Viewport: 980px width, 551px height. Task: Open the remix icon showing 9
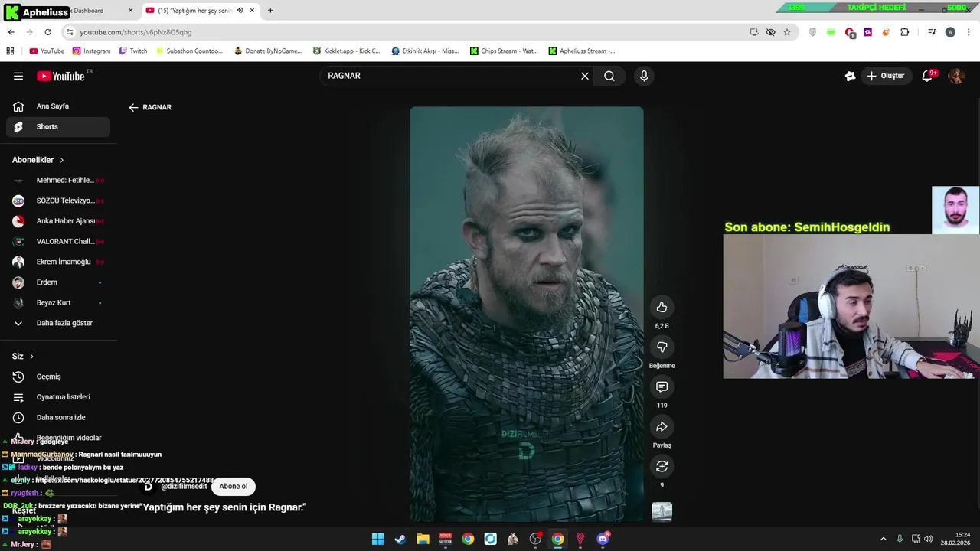coord(661,466)
